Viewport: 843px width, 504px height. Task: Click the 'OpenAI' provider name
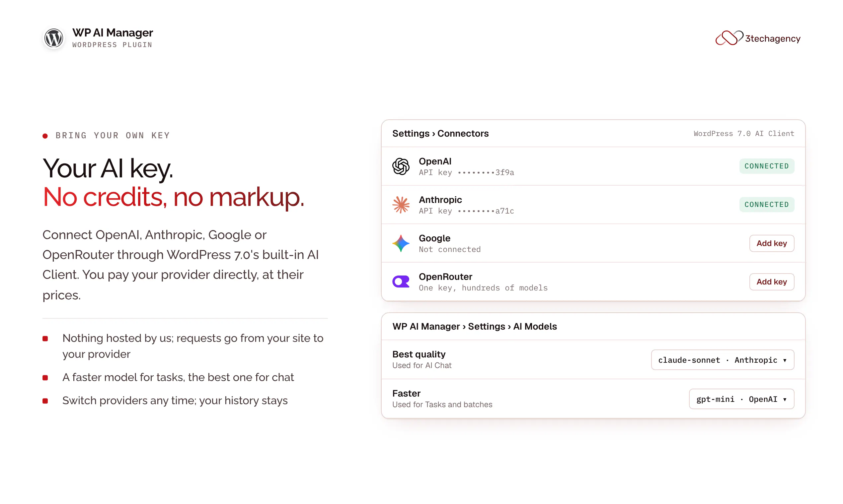435,161
